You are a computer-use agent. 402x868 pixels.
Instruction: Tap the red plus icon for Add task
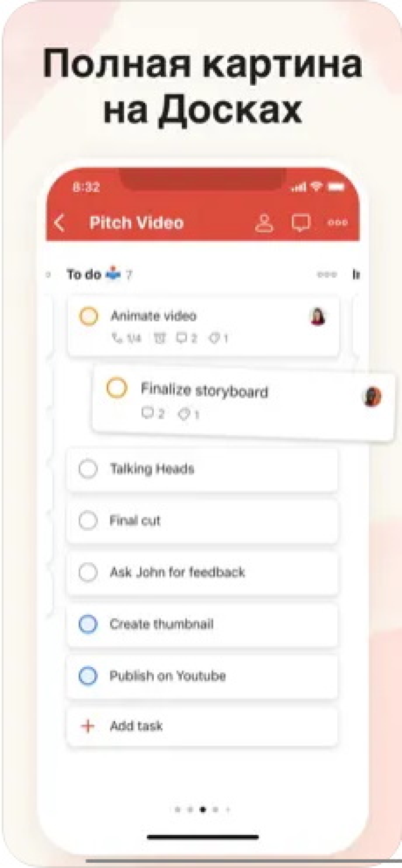point(88,726)
